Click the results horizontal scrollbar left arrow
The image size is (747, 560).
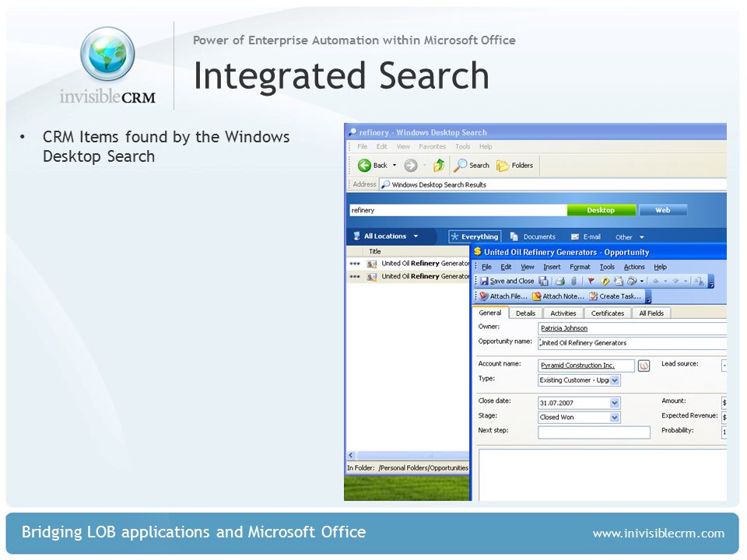(351, 455)
